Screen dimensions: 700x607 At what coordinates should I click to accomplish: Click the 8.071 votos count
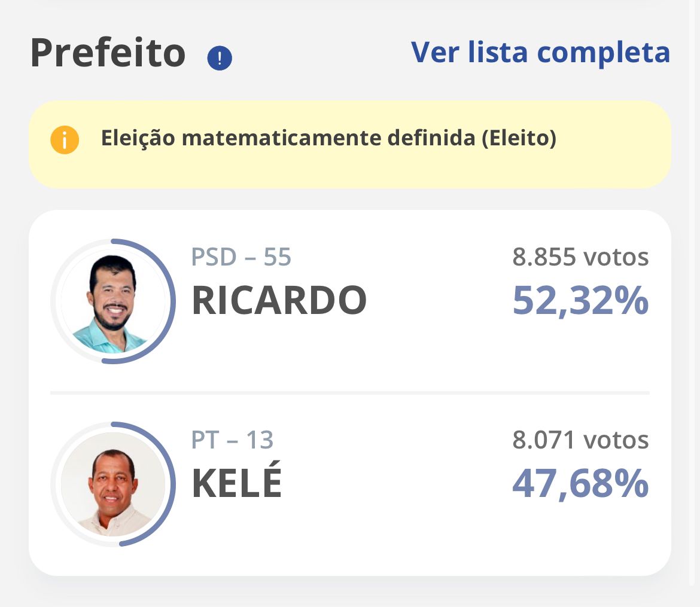tap(580, 440)
